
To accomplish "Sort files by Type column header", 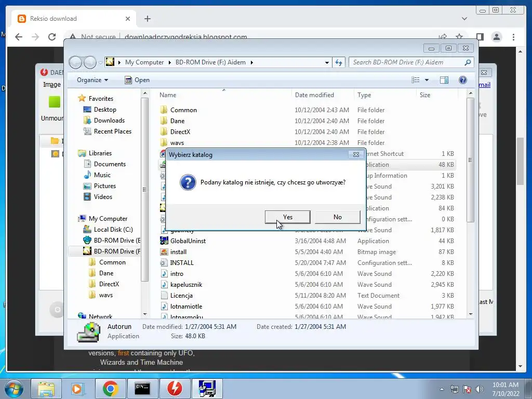I will coord(364,95).
